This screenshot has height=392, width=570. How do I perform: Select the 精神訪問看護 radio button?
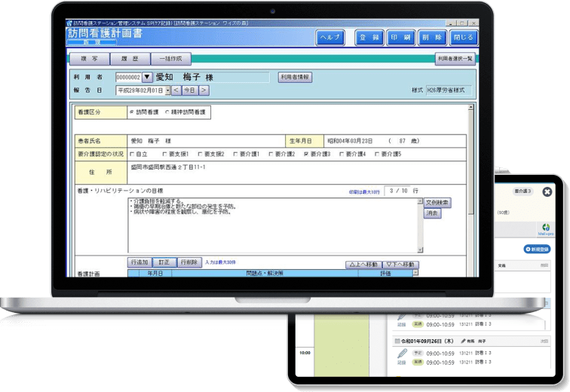pyautogui.click(x=167, y=112)
